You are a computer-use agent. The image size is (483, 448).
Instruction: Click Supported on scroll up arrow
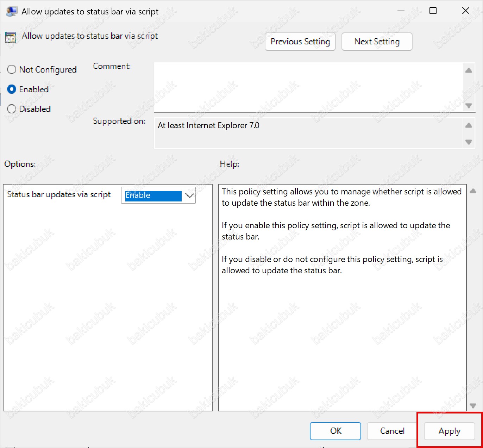[469, 125]
